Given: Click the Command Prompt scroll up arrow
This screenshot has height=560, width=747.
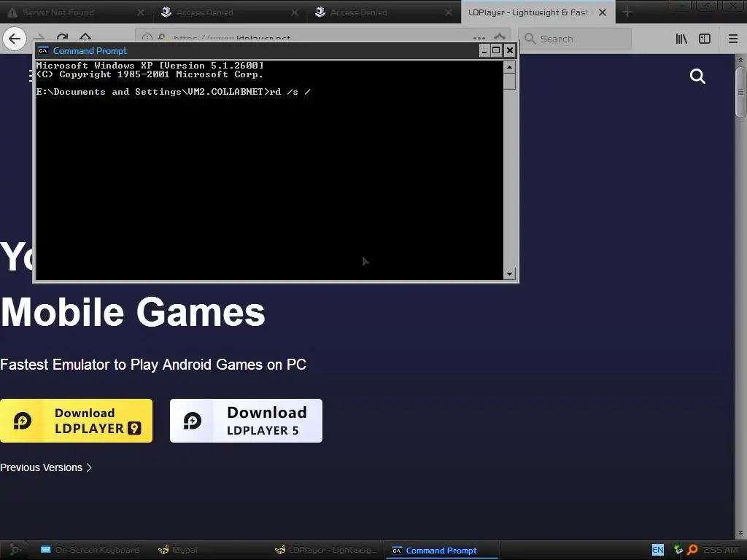Looking at the screenshot, I should click(509, 67).
